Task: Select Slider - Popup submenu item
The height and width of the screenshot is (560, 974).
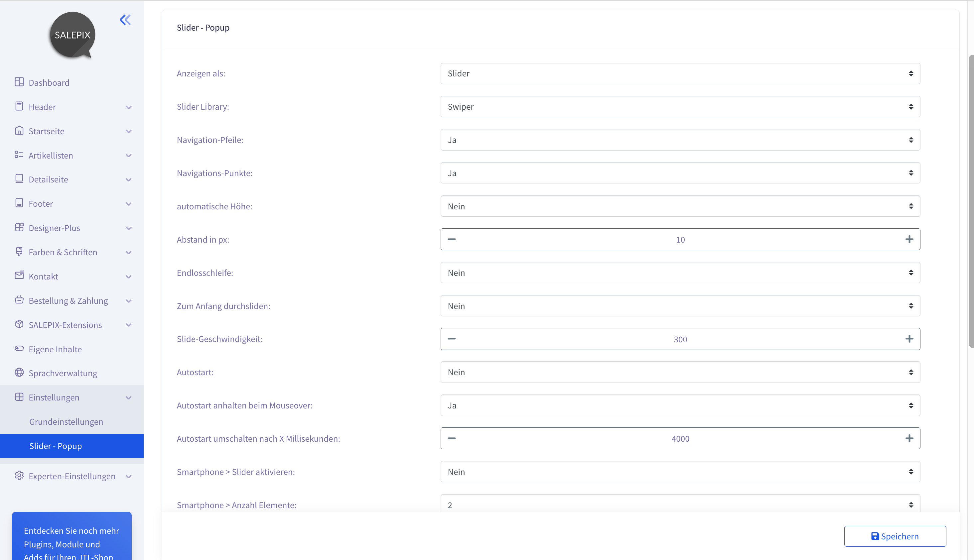Action: pyautogui.click(x=72, y=446)
